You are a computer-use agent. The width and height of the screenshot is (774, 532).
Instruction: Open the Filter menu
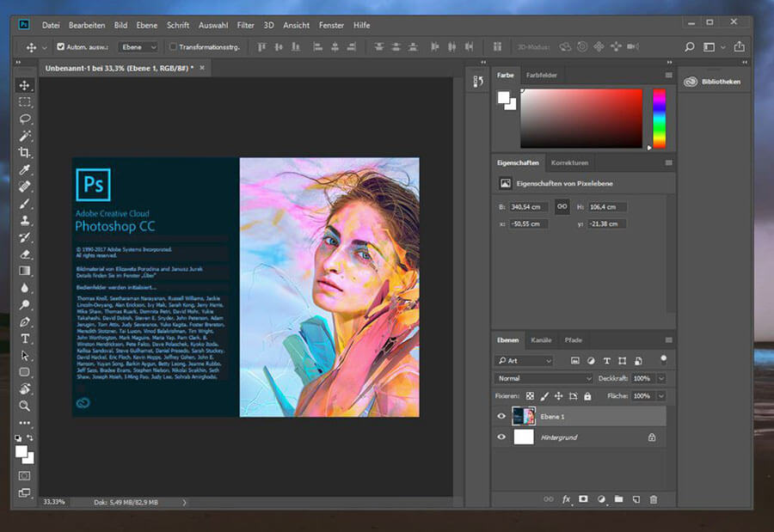[245, 25]
